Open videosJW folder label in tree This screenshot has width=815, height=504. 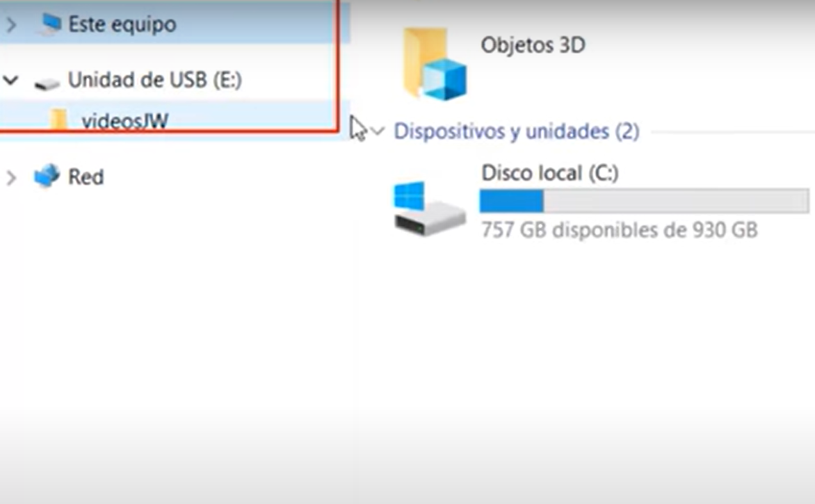pos(124,121)
